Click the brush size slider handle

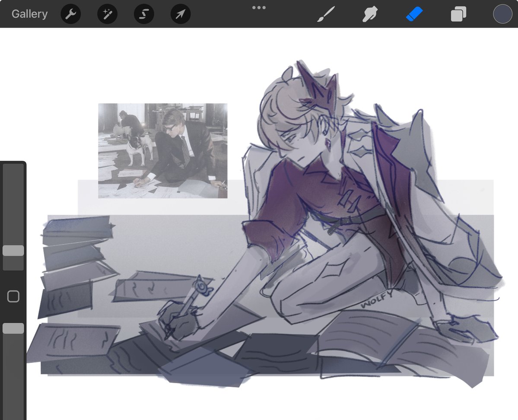click(13, 251)
